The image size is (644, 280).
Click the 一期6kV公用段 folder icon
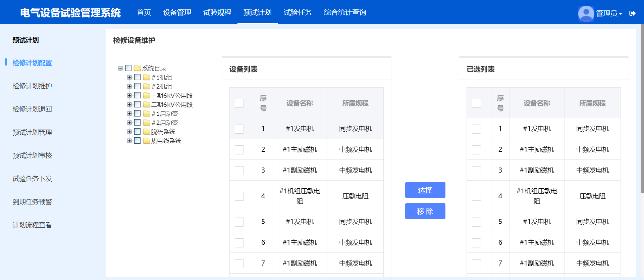tap(147, 95)
